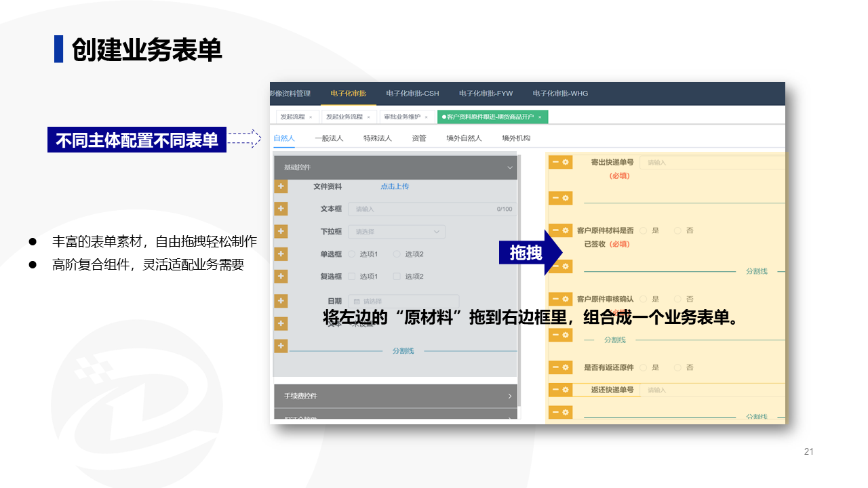Select 是 for 客户原件审核确认
868x488 pixels.
(643, 299)
